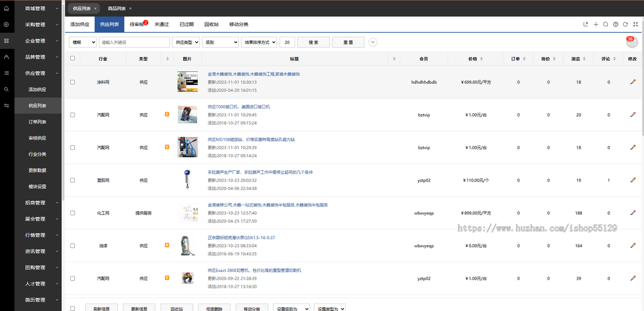Expand the 招商管理 sidebar menu
Image resolution: width=644 pixels, height=311 pixels.
point(39,202)
